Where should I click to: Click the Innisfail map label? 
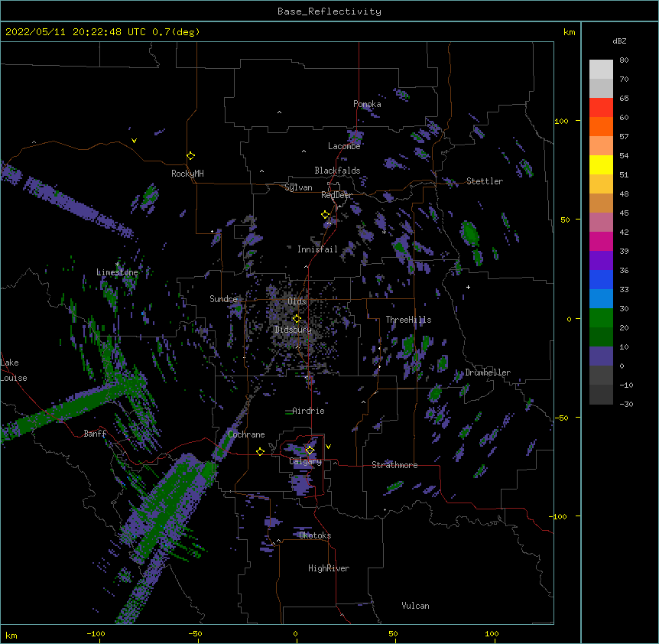(317, 249)
